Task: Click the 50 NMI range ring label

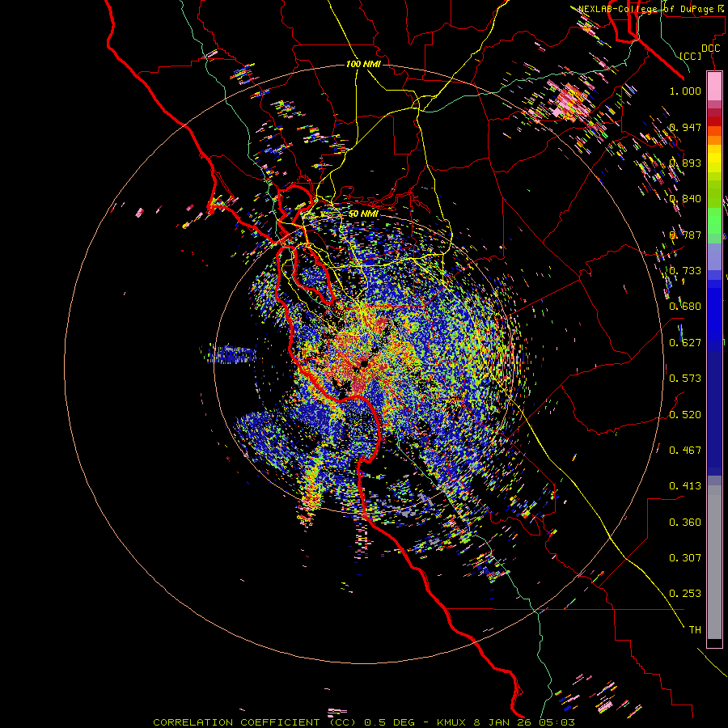Action: pos(363,214)
